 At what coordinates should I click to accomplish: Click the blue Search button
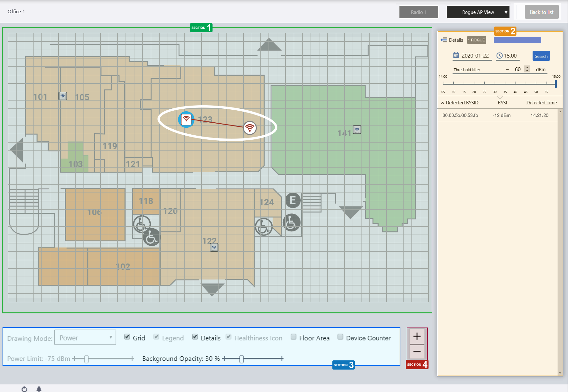point(541,56)
